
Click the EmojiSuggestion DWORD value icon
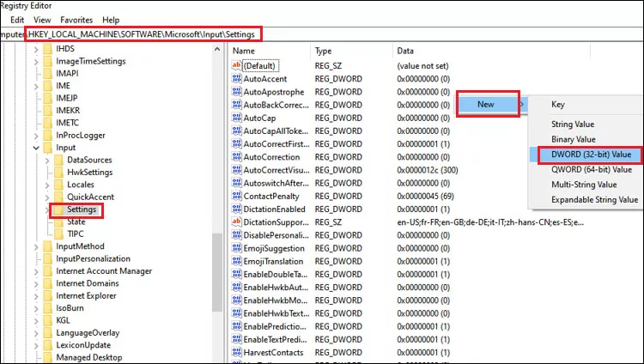coord(237,248)
